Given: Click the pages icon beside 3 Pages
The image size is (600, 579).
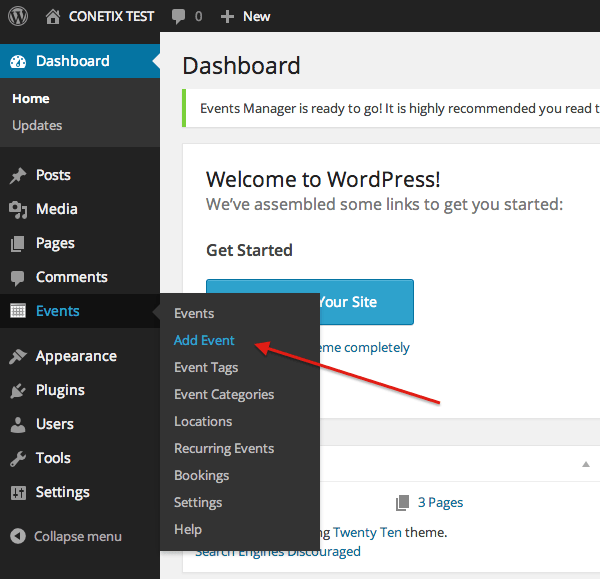Looking at the screenshot, I should [x=403, y=502].
